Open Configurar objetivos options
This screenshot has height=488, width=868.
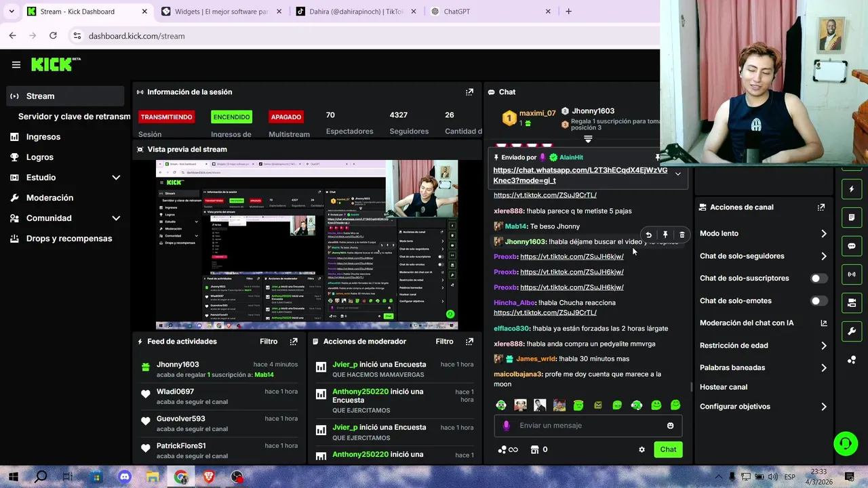[x=763, y=407]
